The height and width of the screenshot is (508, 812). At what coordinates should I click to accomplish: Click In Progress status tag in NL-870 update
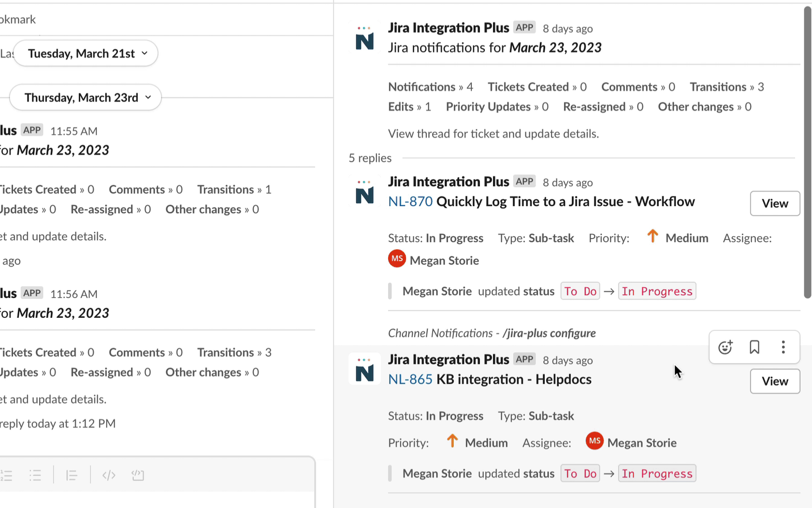[x=657, y=291]
